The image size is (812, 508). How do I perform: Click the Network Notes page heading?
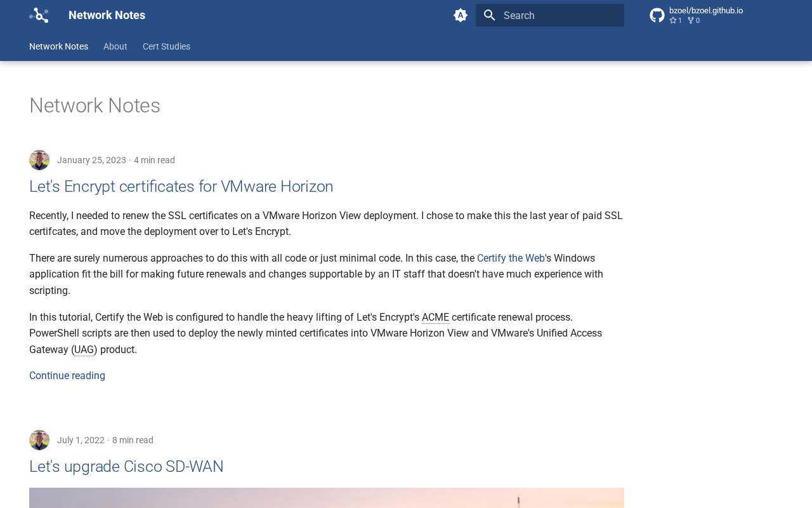(x=95, y=105)
